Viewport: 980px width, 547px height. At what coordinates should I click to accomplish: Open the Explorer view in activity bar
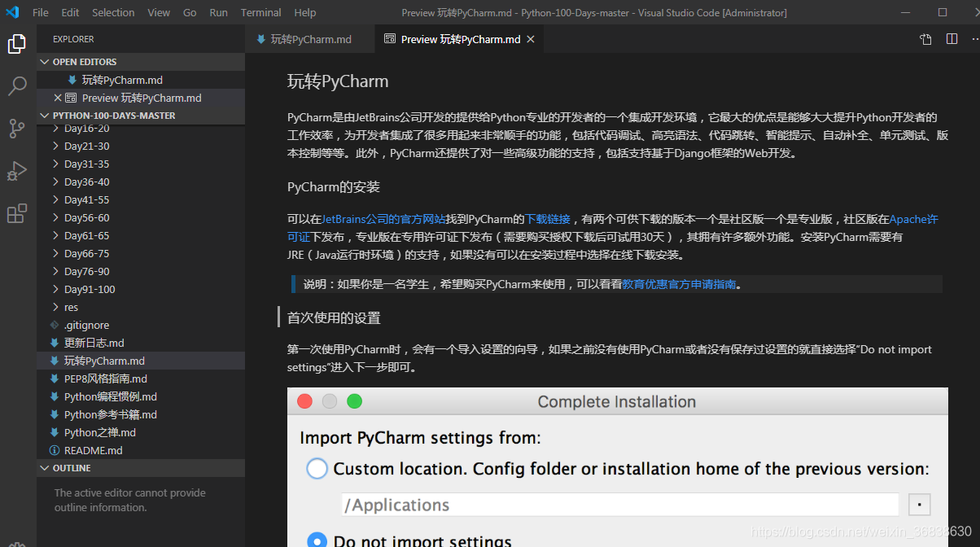17,44
